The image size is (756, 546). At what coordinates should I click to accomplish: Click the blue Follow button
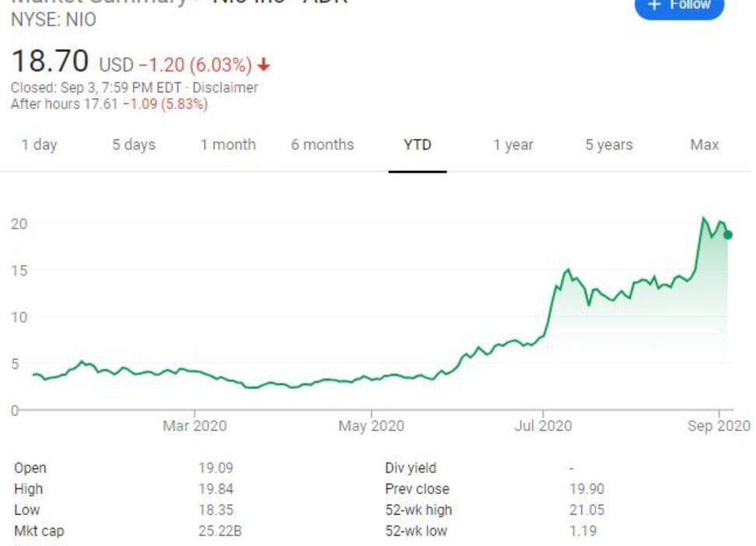coord(679,7)
